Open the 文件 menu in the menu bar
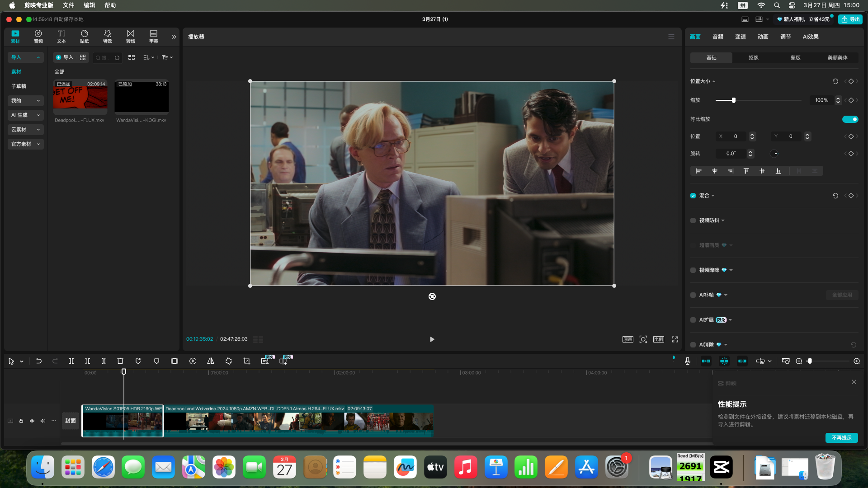Screen dimensions: 868x488 (68, 5)
